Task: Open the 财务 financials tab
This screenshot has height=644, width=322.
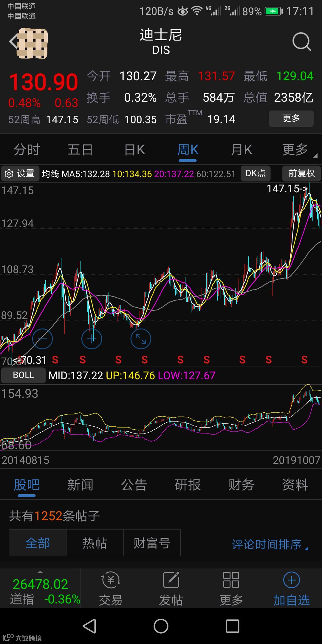Action: [x=241, y=485]
